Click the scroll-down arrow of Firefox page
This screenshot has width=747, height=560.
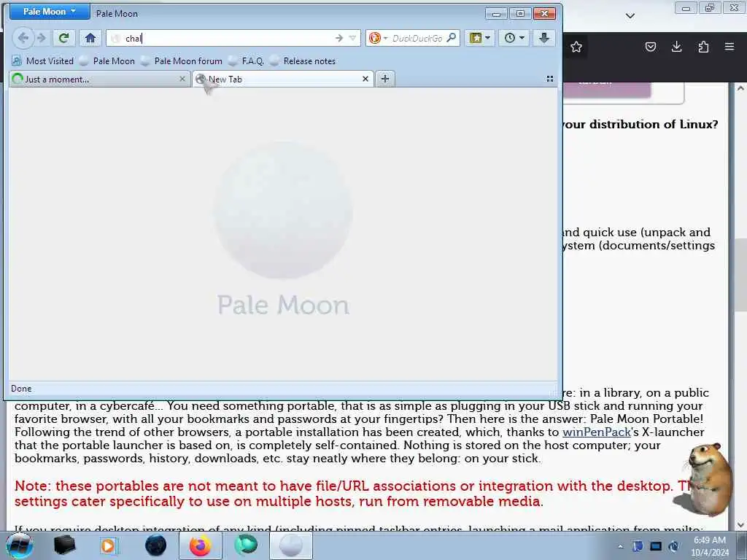pos(740,525)
